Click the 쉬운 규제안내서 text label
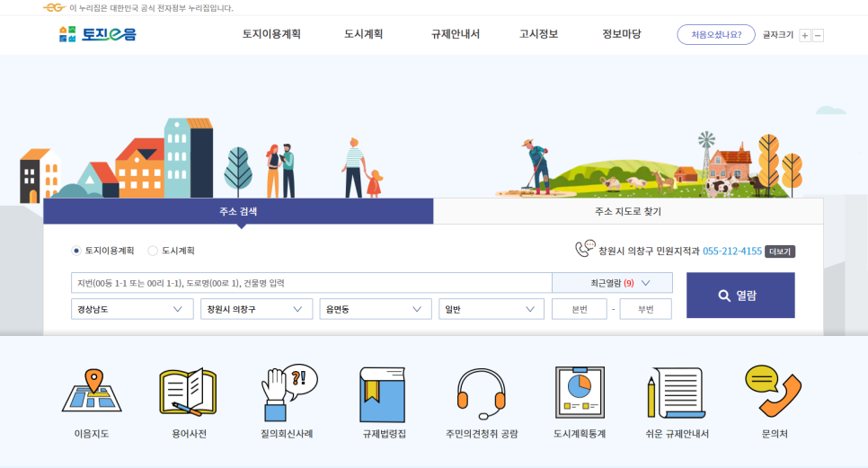 tap(677, 434)
